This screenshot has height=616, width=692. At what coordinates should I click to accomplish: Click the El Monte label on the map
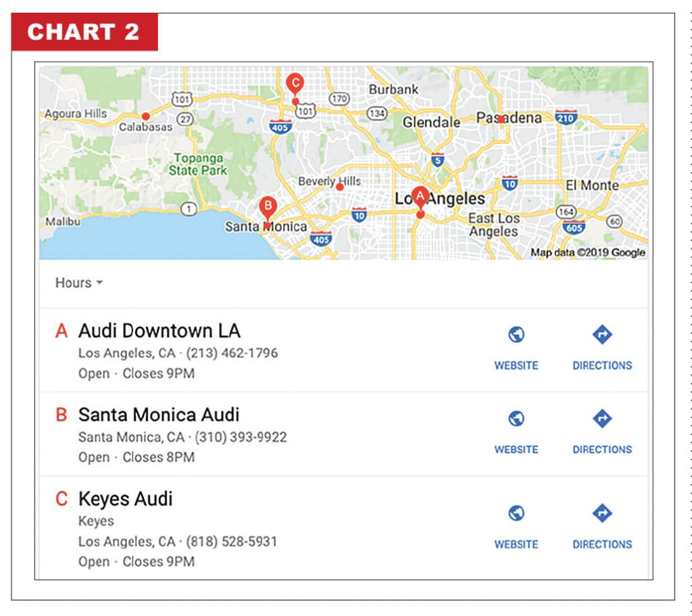(x=592, y=185)
